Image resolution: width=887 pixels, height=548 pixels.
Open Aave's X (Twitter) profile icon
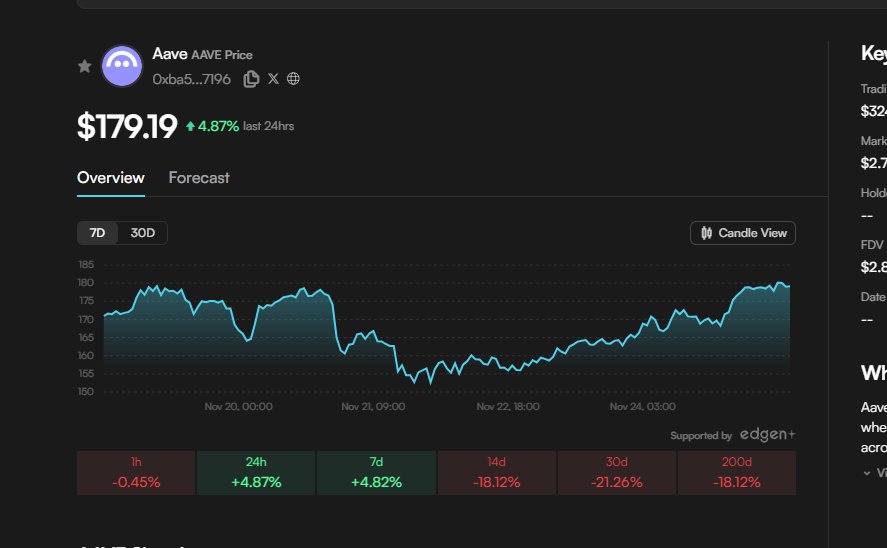pyautogui.click(x=273, y=79)
